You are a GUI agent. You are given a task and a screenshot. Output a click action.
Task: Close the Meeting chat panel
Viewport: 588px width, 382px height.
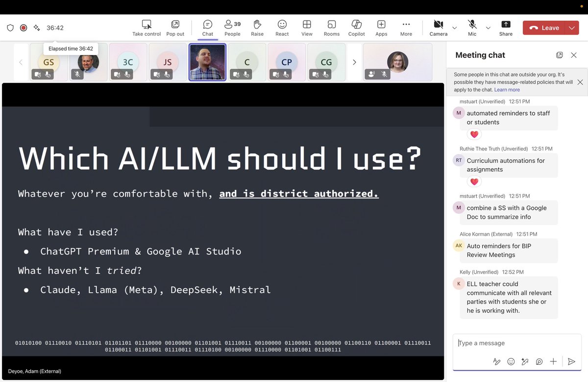tap(574, 55)
